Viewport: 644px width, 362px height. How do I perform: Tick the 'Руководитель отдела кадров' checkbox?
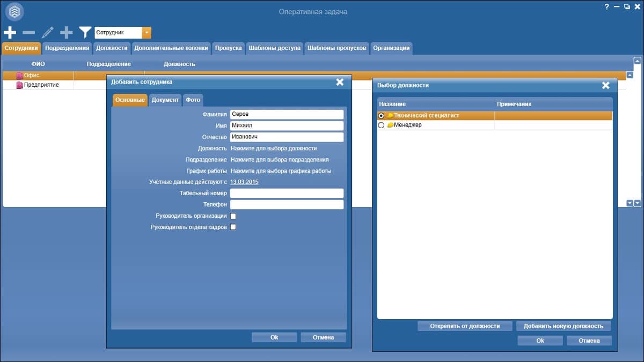233,227
